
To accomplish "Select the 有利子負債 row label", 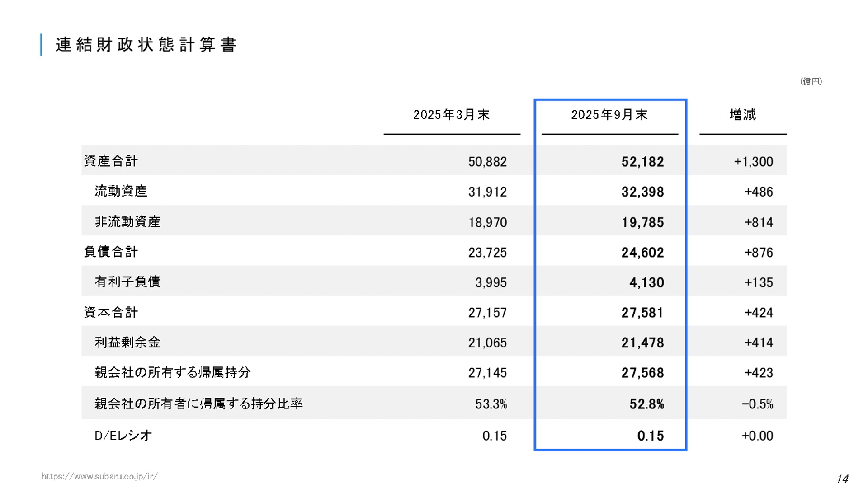I will [x=127, y=282].
